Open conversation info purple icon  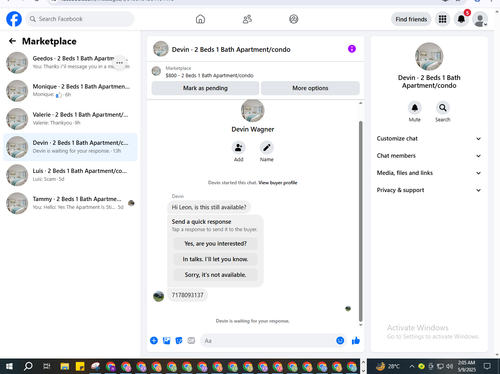[352, 49]
